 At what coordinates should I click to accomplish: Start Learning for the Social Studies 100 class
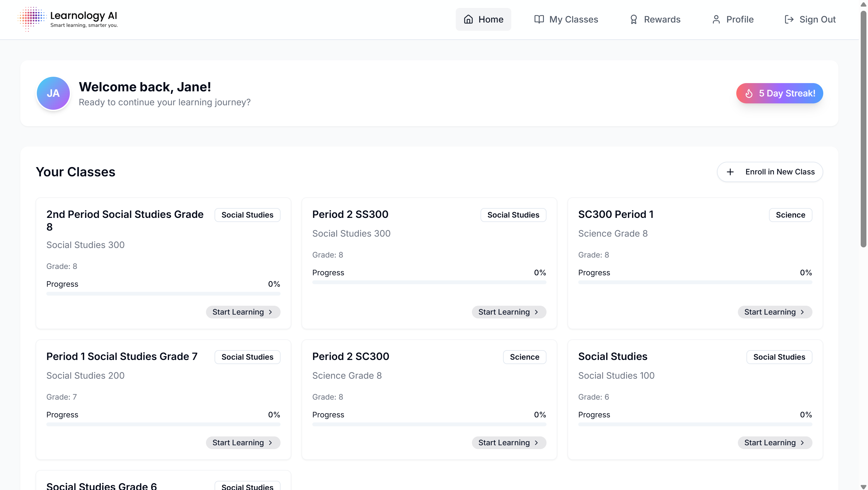[x=775, y=443]
